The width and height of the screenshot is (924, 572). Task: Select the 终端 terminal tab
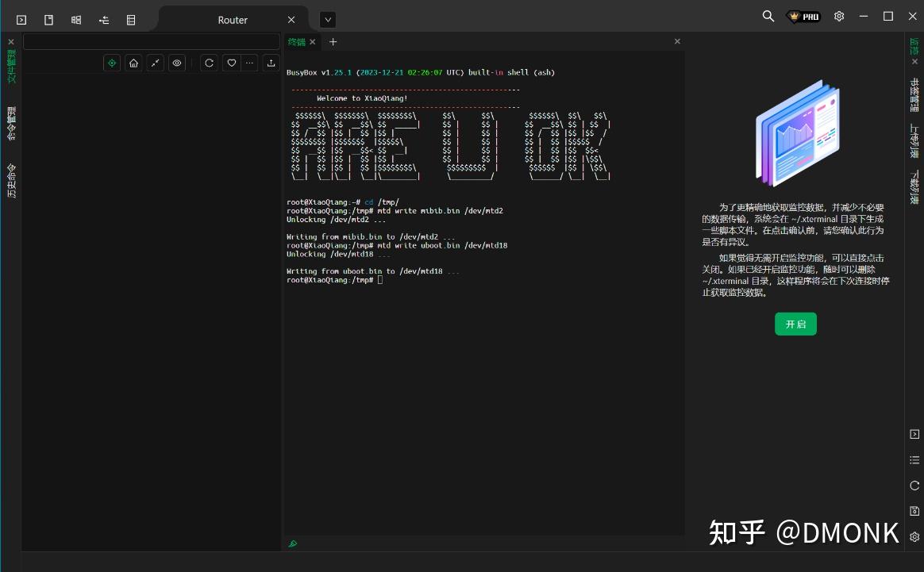pos(298,41)
